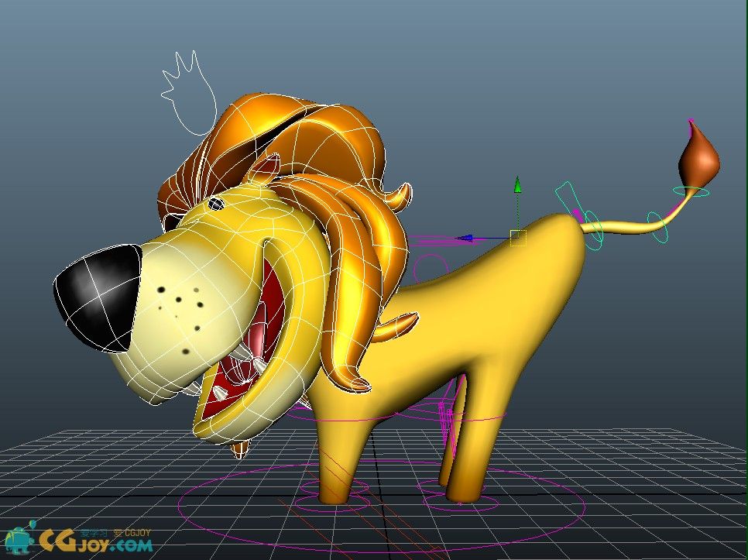This screenshot has height=560, width=748.
Task: Click the yellow center square of move manipulator
Action: click(x=518, y=238)
